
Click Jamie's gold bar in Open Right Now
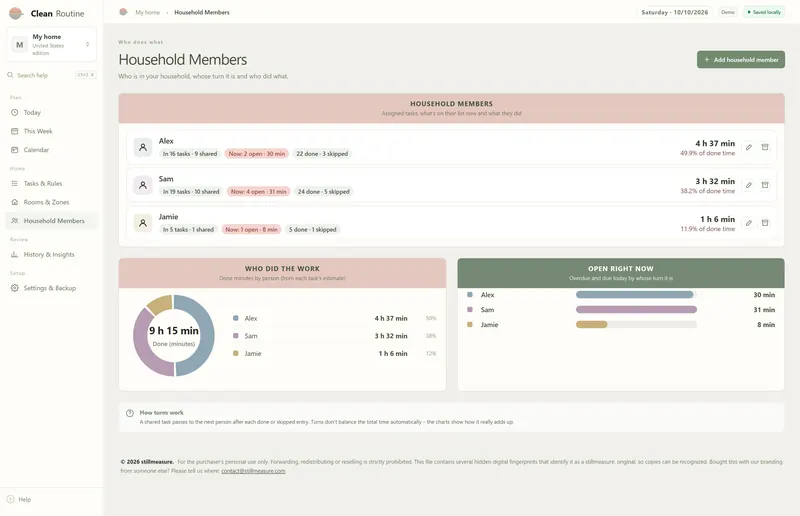592,324
